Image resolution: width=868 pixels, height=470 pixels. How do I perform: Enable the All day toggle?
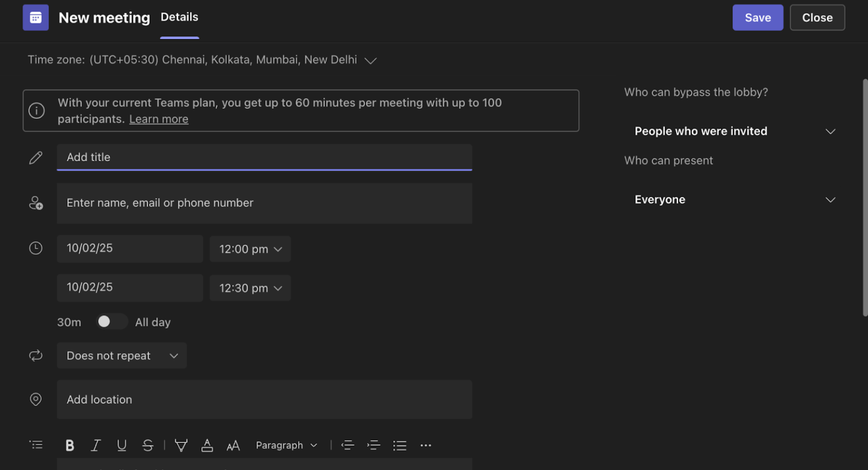[111, 321]
